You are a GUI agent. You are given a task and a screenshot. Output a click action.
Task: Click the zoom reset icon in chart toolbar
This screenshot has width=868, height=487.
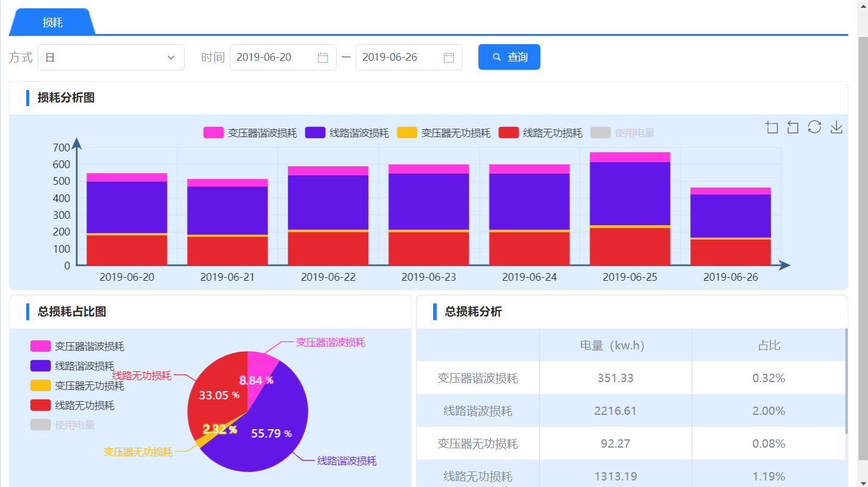[793, 127]
